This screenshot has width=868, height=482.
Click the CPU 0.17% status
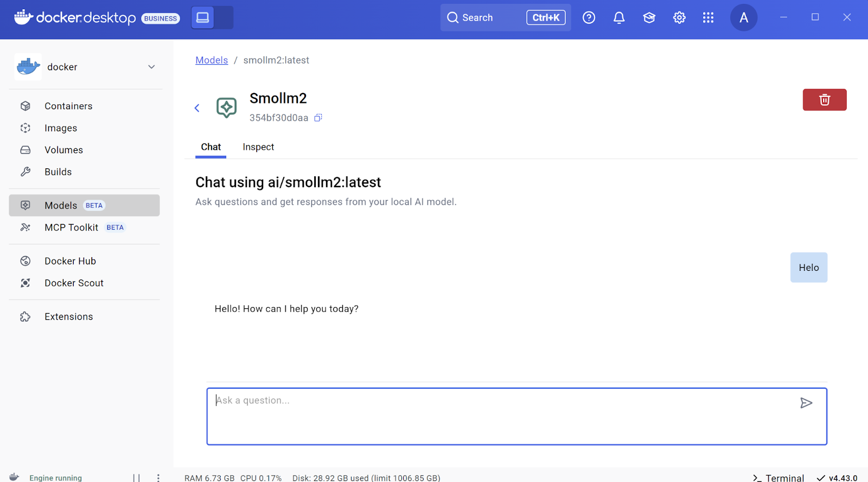(x=261, y=478)
